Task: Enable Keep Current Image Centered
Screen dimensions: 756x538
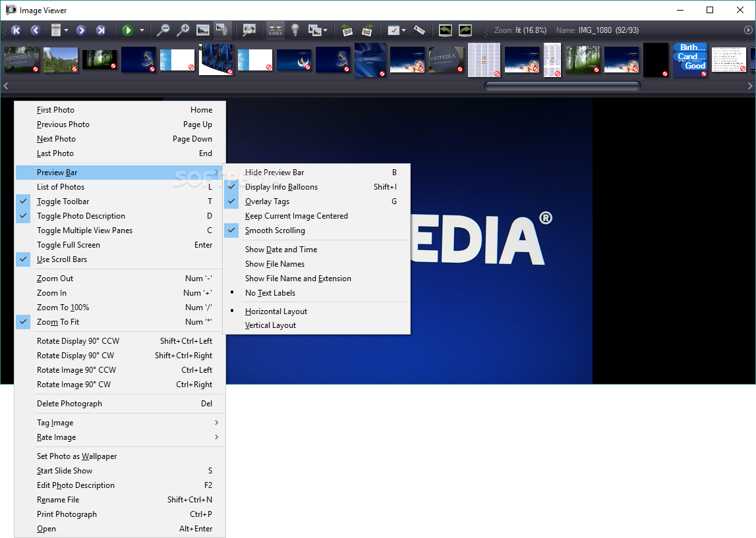Action: 316,216
